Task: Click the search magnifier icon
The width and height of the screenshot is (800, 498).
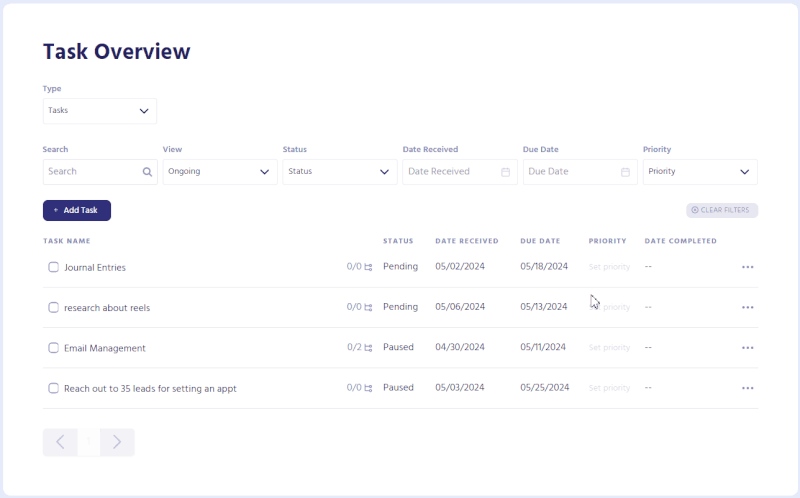Action: pyautogui.click(x=147, y=172)
